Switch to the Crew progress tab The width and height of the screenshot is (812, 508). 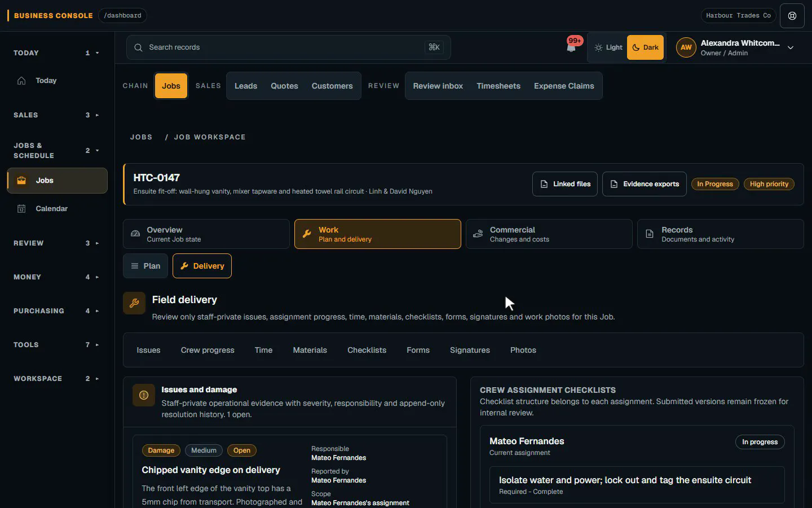click(x=208, y=350)
